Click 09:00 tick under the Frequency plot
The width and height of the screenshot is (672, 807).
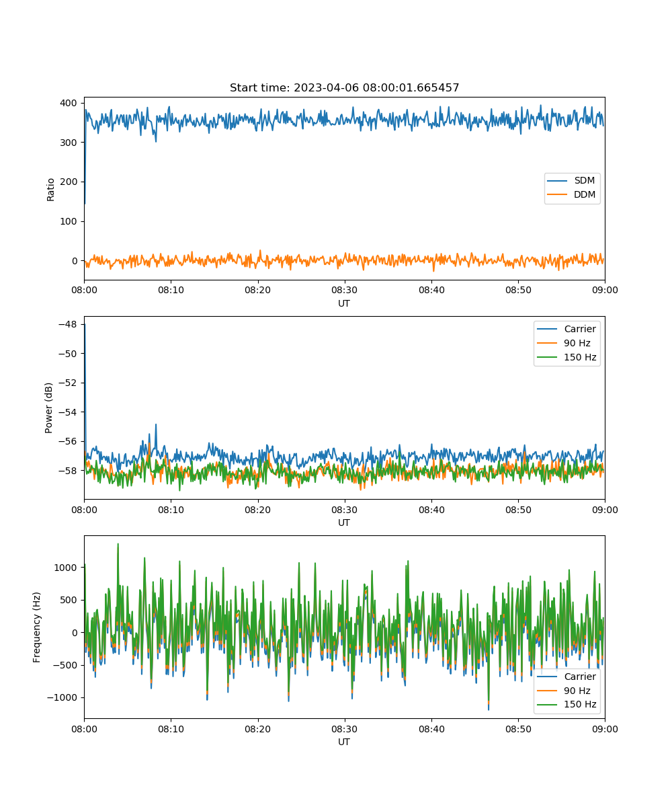[x=604, y=728]
